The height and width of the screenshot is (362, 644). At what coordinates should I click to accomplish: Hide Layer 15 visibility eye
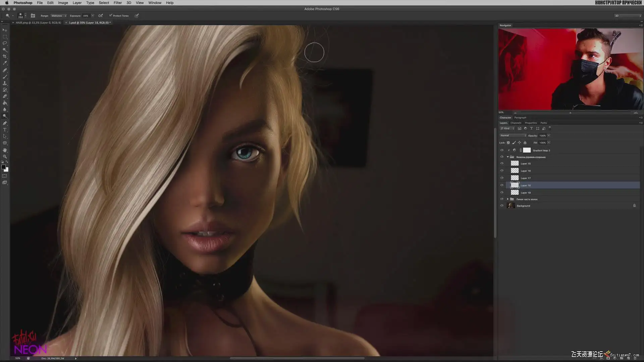click(502, 164)
